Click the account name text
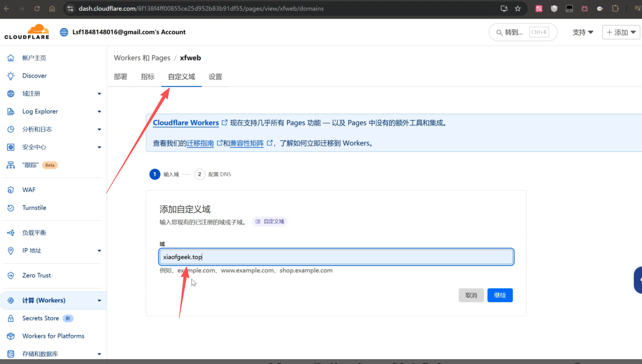This screenshot has width=642, height=364. click(129, 32)
